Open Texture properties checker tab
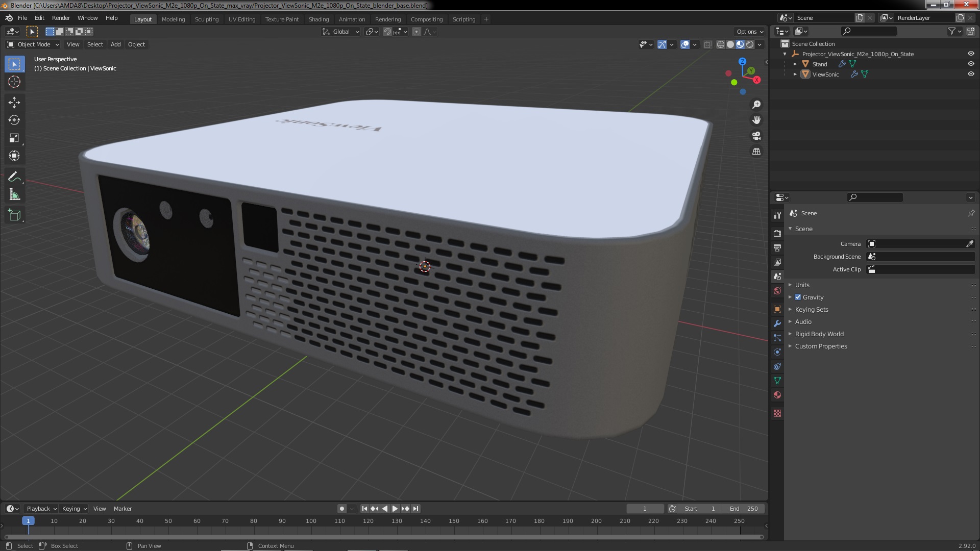The image size is (980, 551). click(777, 413)
